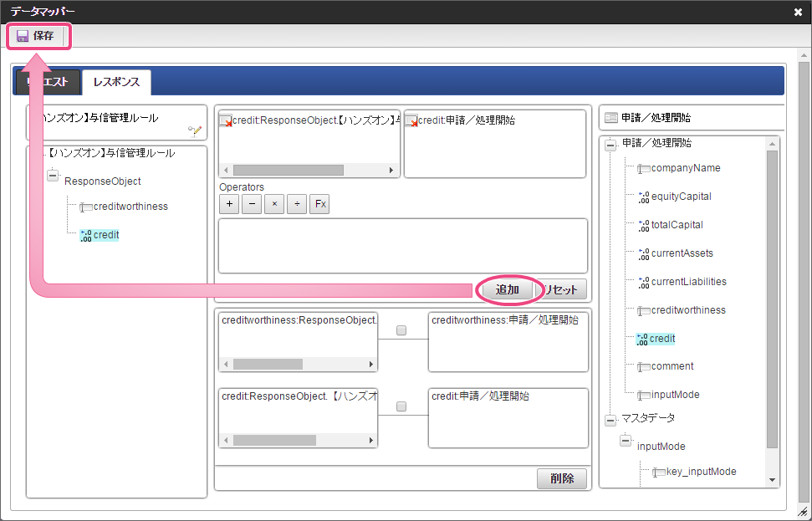Click the リセット reset button
812x521 pixels.
(561, 289)
